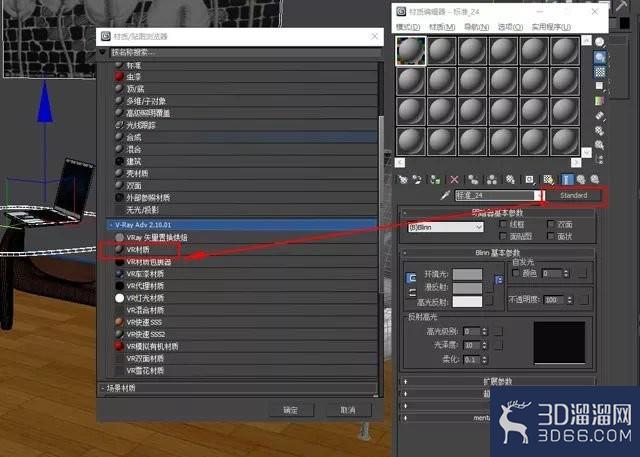This screenshot has height=457, width=640.
Task: Toggle the ambient-diffuse color lock icon
Action: pyautogui.click(x=411, y=278)
